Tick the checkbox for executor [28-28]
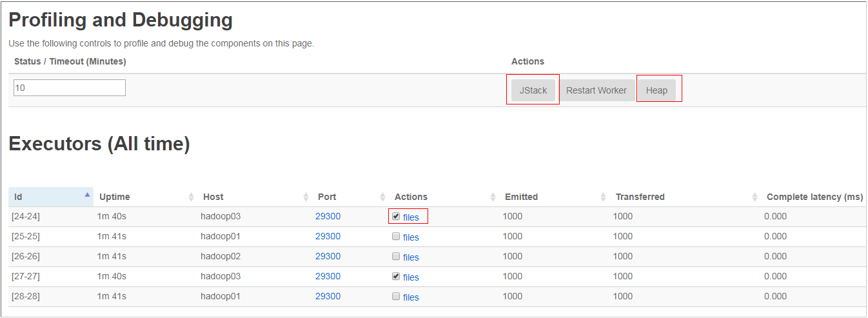868x318 pixels. [x=396, y=297]
